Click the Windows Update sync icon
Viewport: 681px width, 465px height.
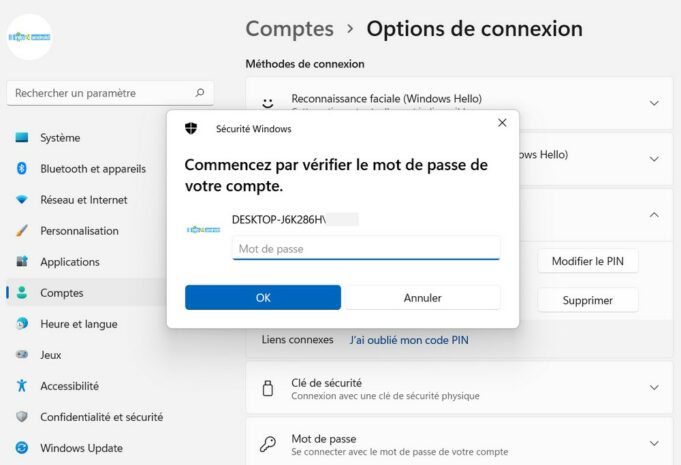click(x=22, y=448)
